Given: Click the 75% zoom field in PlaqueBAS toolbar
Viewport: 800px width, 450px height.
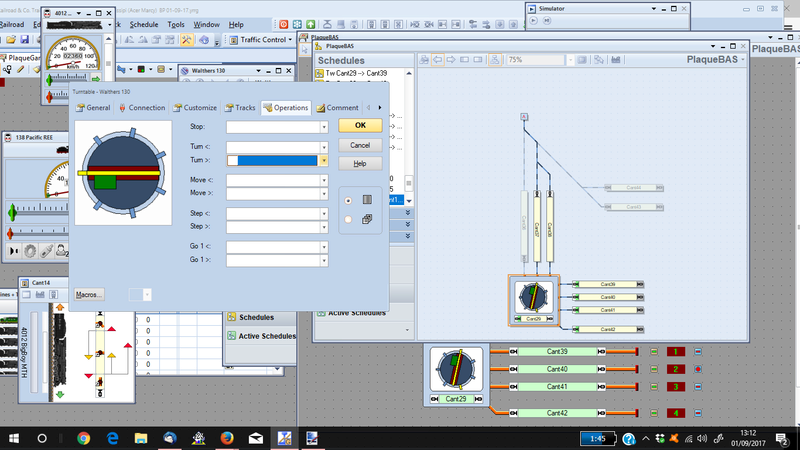Looking at the screenshot, I should click(x=536, y=60).
